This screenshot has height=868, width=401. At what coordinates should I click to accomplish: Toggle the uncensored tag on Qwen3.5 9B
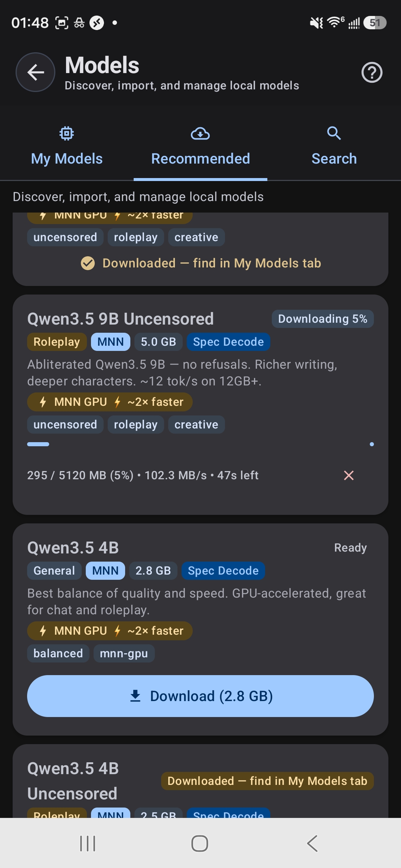point(65,424)
